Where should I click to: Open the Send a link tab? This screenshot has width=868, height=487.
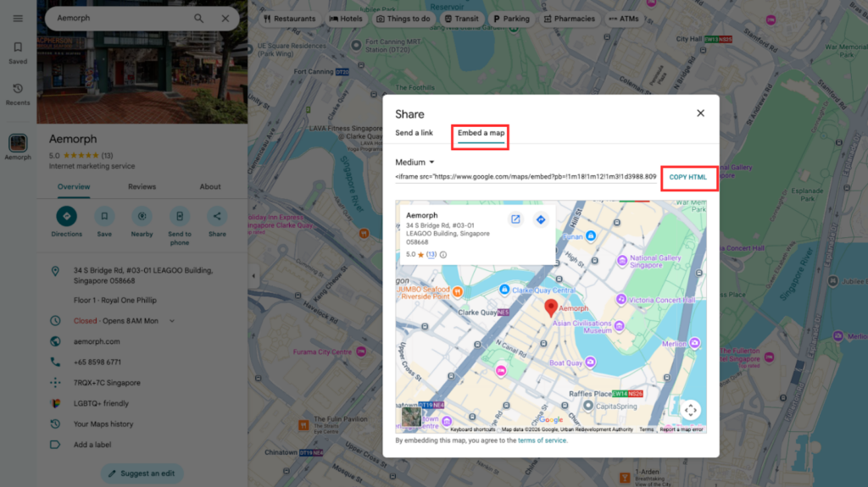[x=414, y=133]
